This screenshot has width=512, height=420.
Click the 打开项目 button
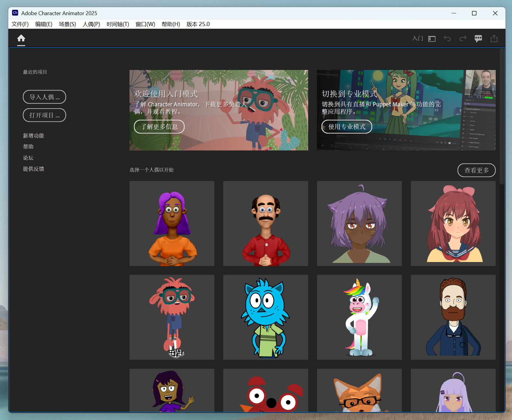(x=44, y=115)
